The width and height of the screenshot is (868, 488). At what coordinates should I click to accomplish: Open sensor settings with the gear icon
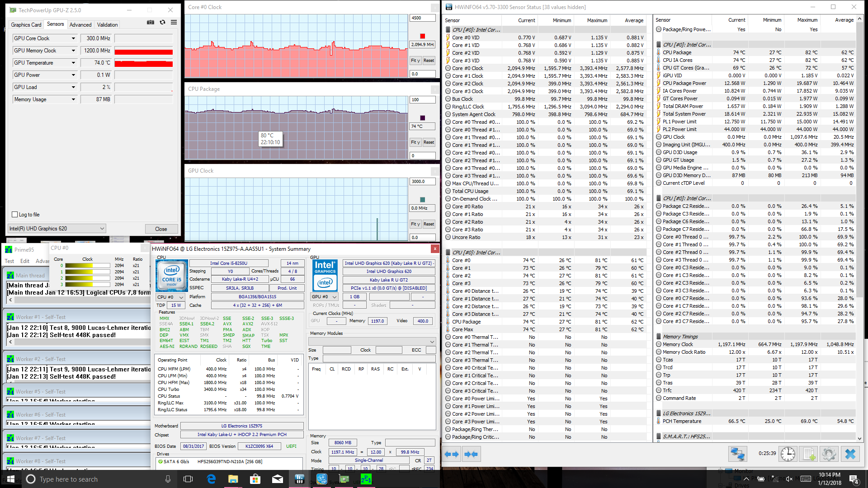(829, 454)
